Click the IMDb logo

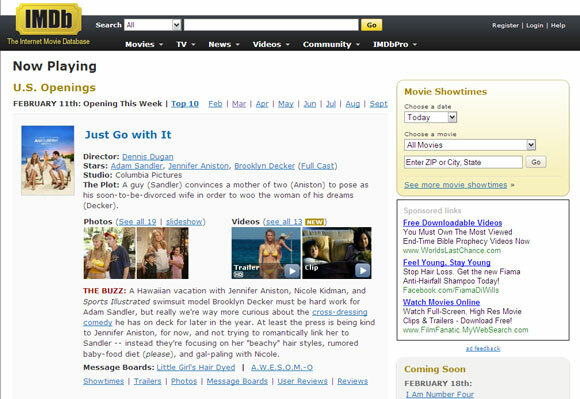click(48, 19)
